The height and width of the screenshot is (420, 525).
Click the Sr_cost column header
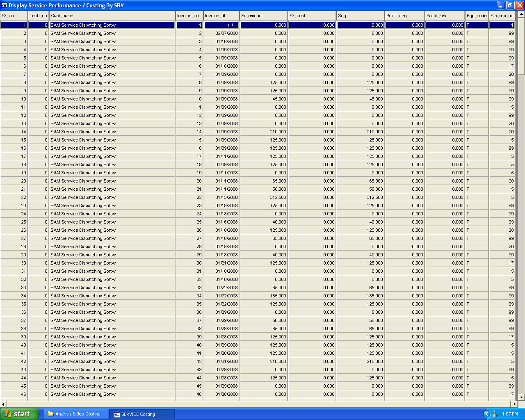click(x=312, y=16)
